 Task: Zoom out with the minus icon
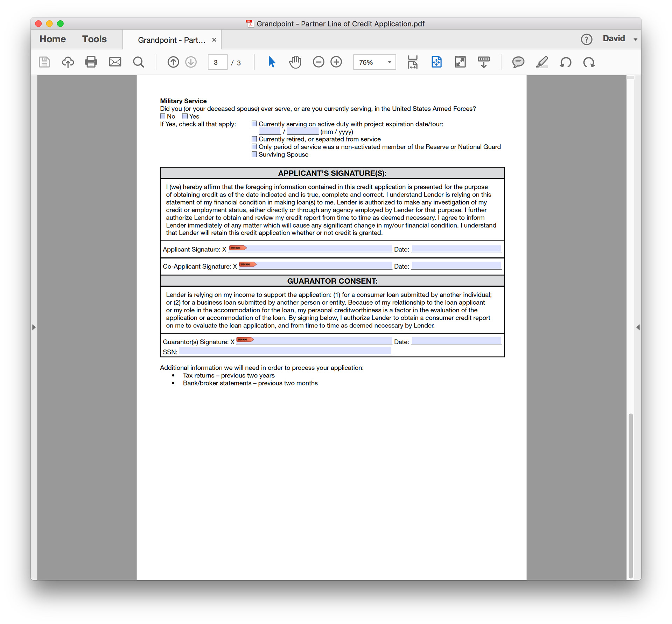tap(318, 62)
